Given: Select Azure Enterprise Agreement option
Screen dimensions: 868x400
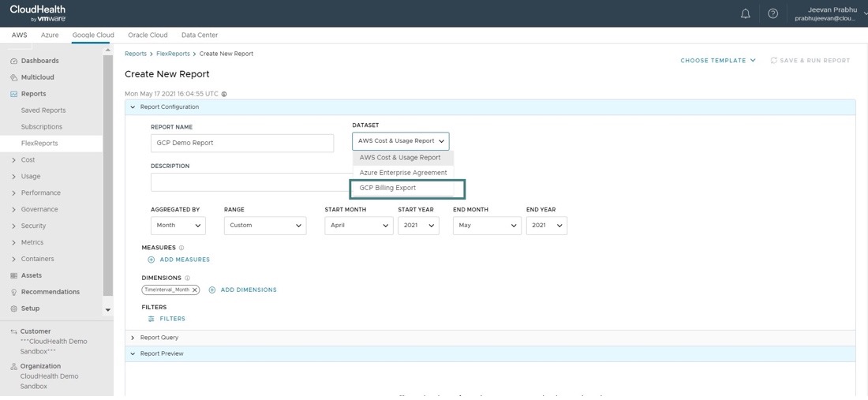Looking at the screenshot, I should point(403,173).
